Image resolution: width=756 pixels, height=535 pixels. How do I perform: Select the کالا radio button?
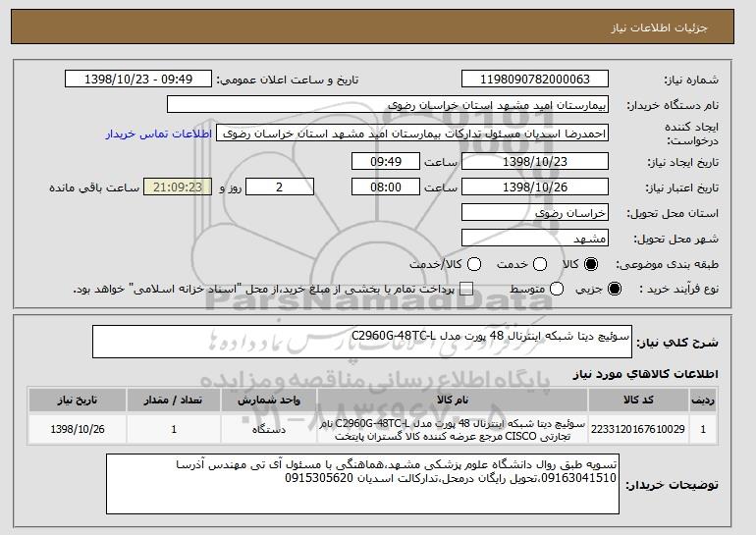591,264
